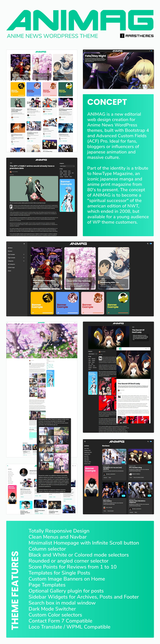The width and height of the screenshot is (160, 644).
Task: Open 'I Want to Eat Your Pancreas' card, dark homepage
Action: 80,268
